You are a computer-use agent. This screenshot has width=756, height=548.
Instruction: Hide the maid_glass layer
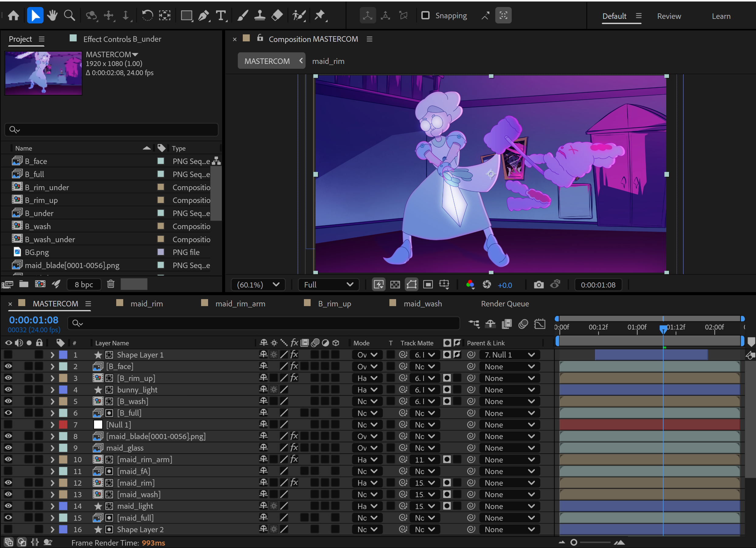(x=8, y=448)
